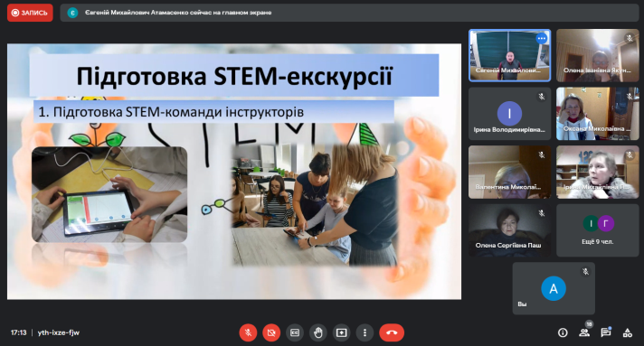This screenshot has width=644, height=346.
Task: Select Ірина Володимирівна's avatar tile
Action: click(510, 114)
